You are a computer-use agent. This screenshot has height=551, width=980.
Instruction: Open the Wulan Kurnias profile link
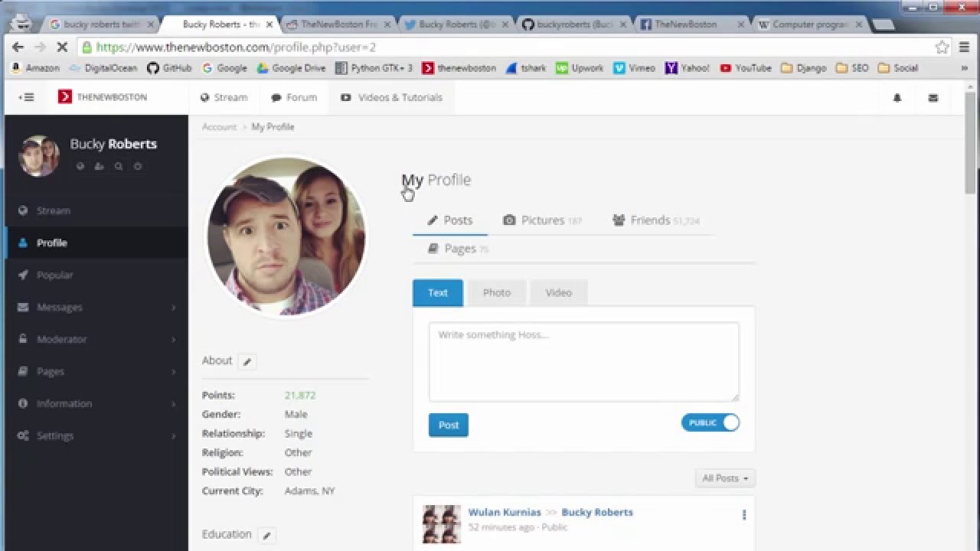[505, 513]
